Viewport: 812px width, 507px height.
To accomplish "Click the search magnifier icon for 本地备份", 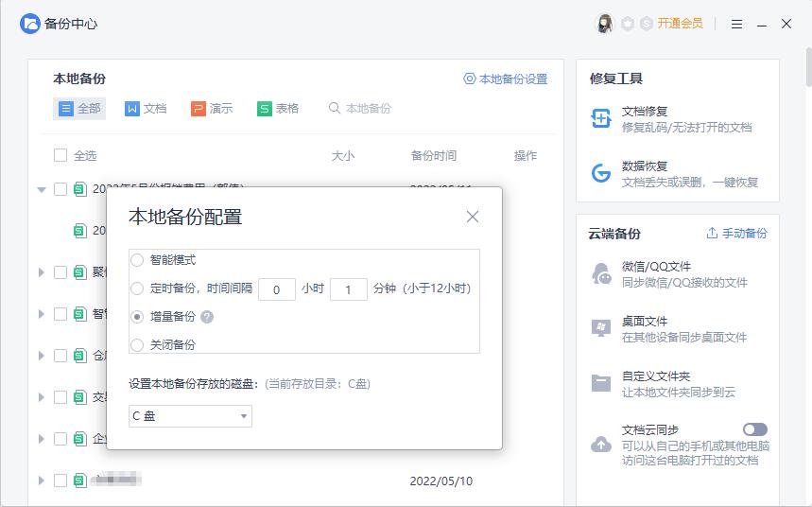I will point(335,108).
